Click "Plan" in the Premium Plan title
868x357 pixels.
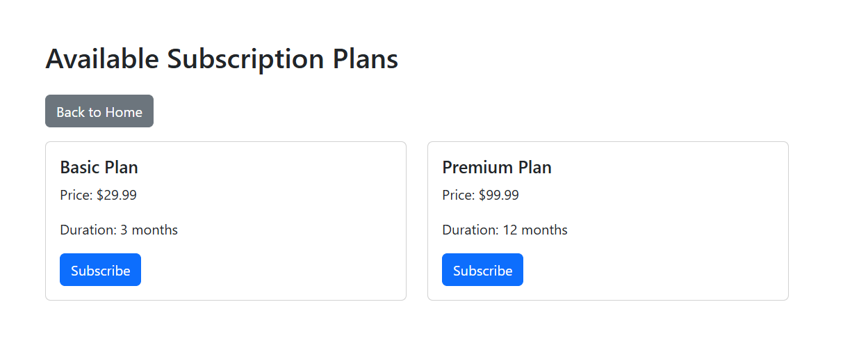tap(534, 168)
